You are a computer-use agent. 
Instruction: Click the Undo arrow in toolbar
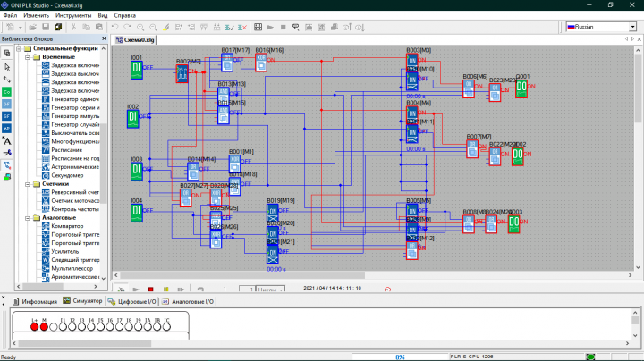(114, 28)
